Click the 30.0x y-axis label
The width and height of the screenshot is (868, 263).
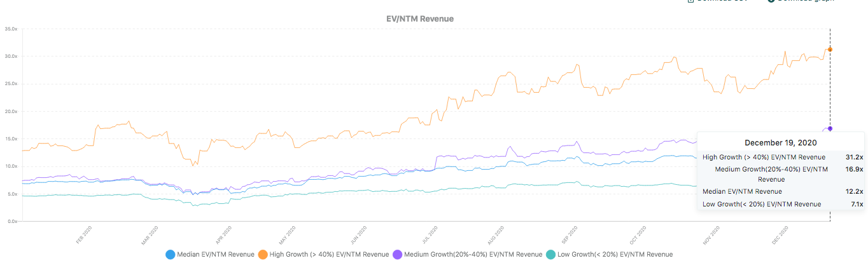click(x=11, y=57)
